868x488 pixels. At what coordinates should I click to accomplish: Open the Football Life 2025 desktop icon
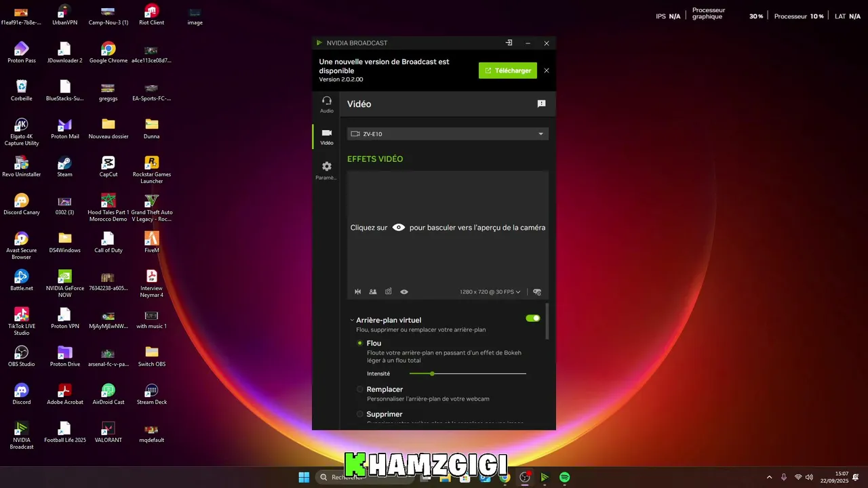point(65,432)
